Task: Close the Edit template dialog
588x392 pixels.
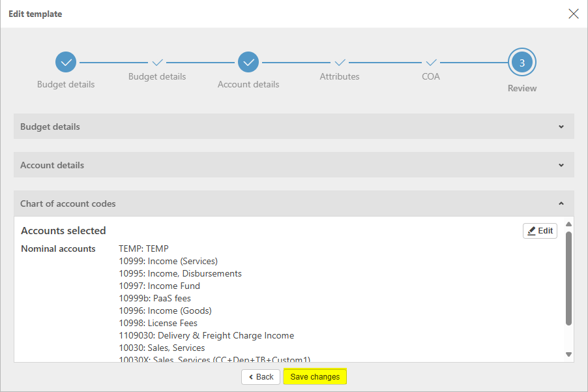Action: [574, 14]
